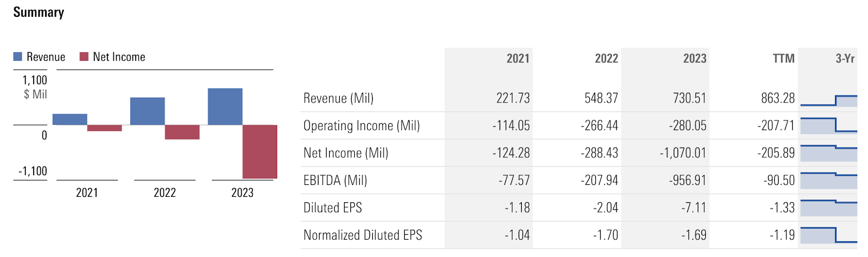Screen dimensions: 868x257
Task: Select the 3-Yr column header
Action: click(845, 59)
